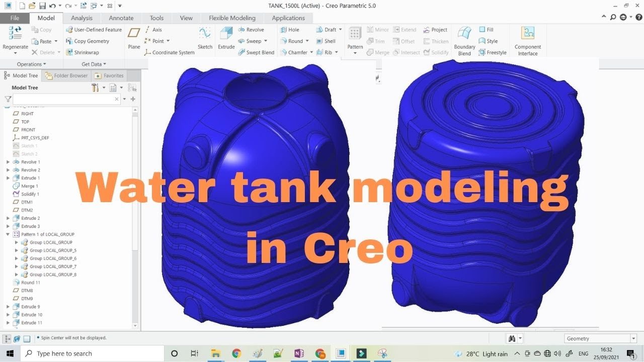Open the Flexible Modeling tab
The image size is (644, 362).
click(232, 18)
